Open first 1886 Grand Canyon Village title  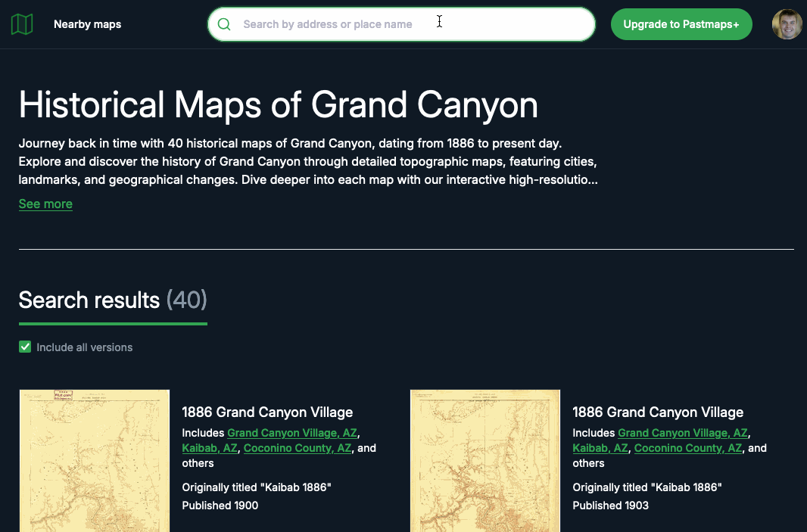267,412
